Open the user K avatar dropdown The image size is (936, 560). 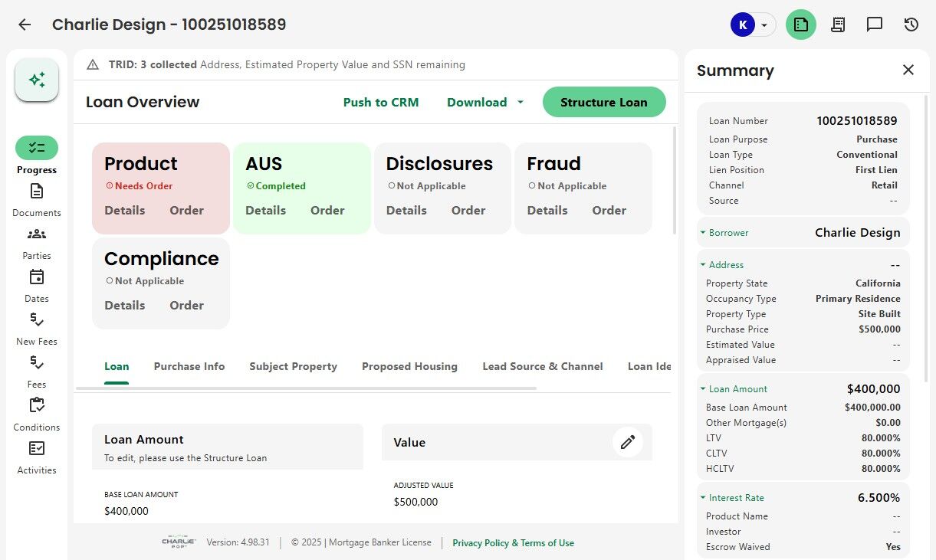tap(752, 25)
